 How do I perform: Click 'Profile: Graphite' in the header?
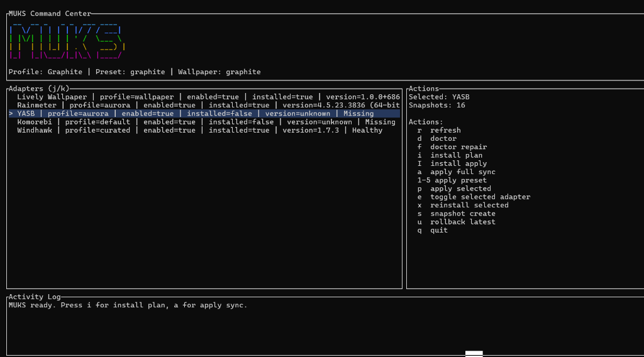(45, 72)
